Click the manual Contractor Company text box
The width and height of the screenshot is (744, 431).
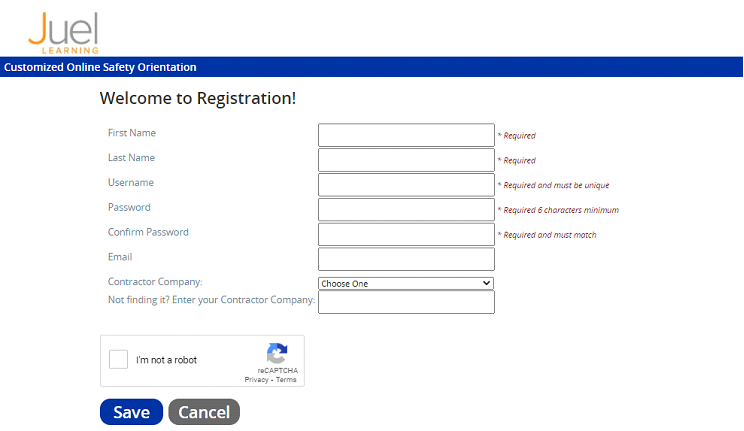pos(406,302)
